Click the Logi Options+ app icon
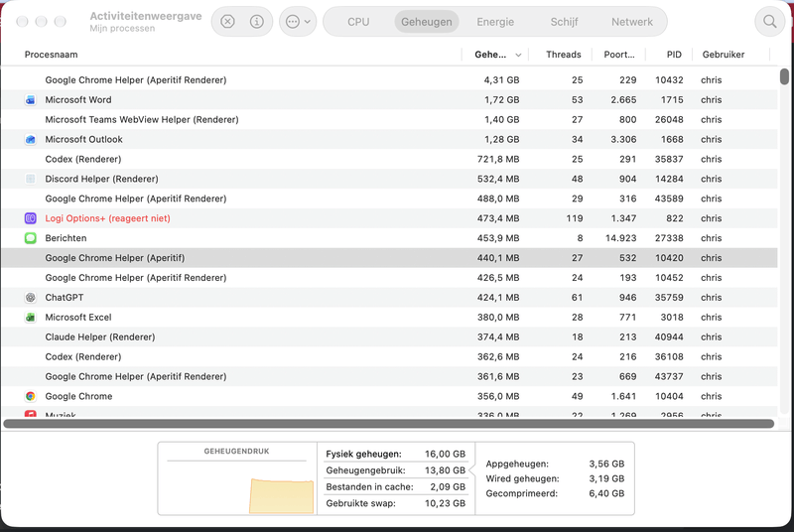This screenshot has width=794, height=532. (x=31, y=218)
